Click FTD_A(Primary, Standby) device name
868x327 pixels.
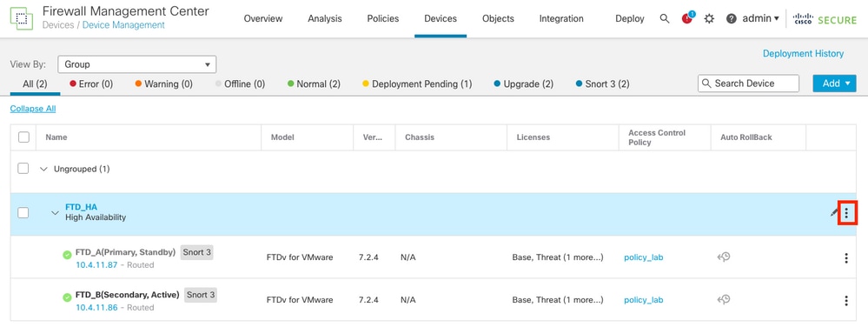pos(126,252)
